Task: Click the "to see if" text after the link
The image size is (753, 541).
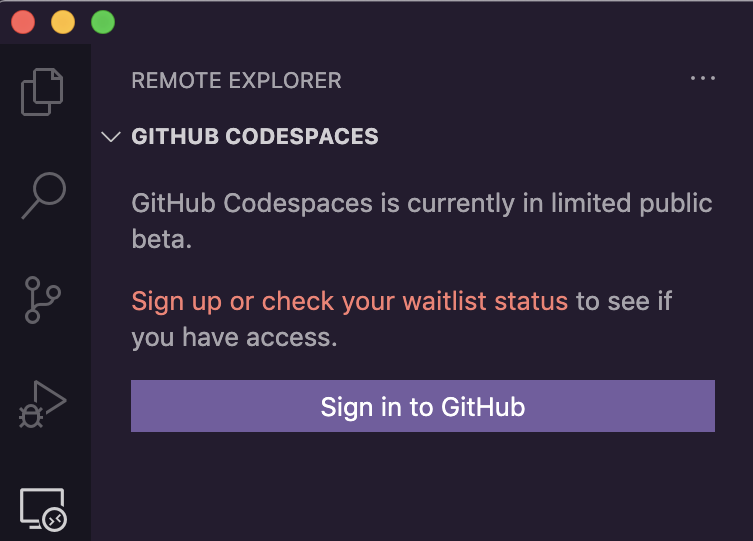Action: pyautogui.click(x=625, y=301)
